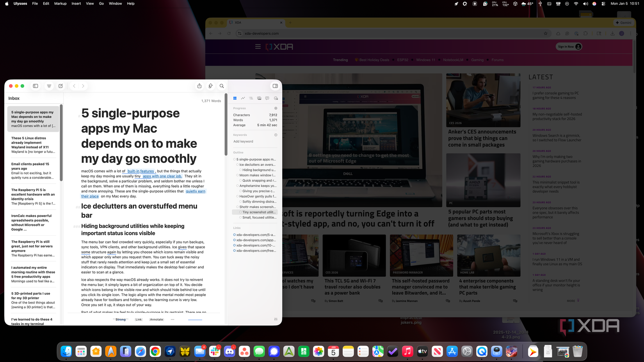Insert a Link from the markup bar
The width and height of the screenshot is (644, 362).
tap(139, 319)
